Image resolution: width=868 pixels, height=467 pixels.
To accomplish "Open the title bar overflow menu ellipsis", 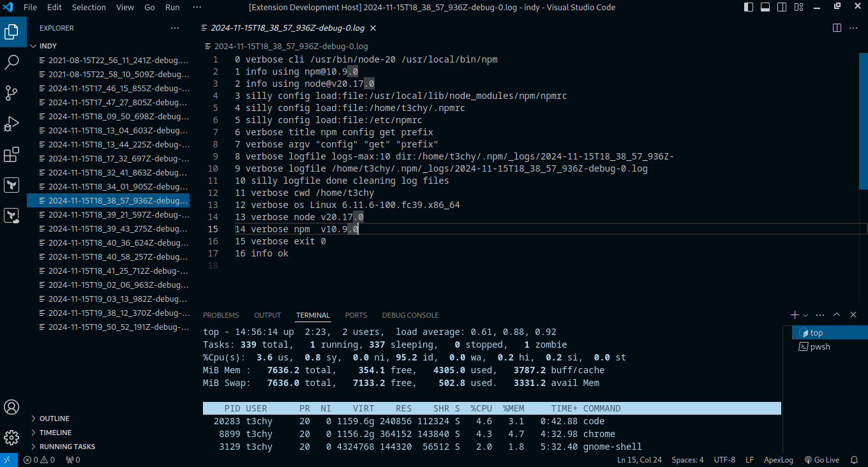I will (x=197, y=7).
